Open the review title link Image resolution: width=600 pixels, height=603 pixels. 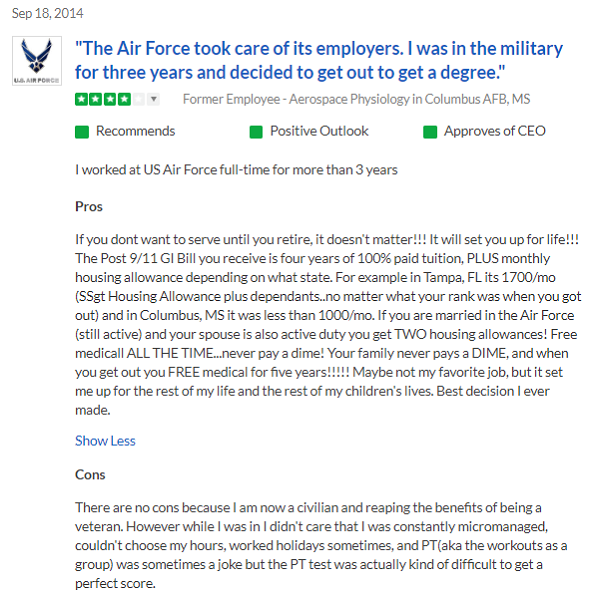coord(319,60)
